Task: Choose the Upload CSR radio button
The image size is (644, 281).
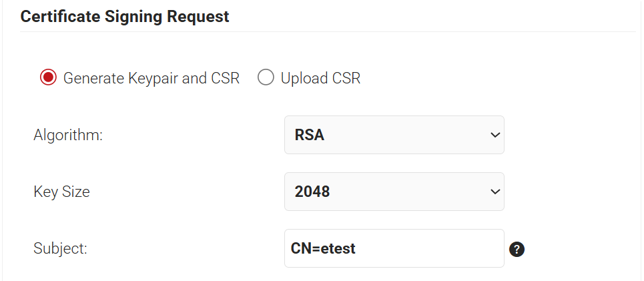Action: click(266, 78)
